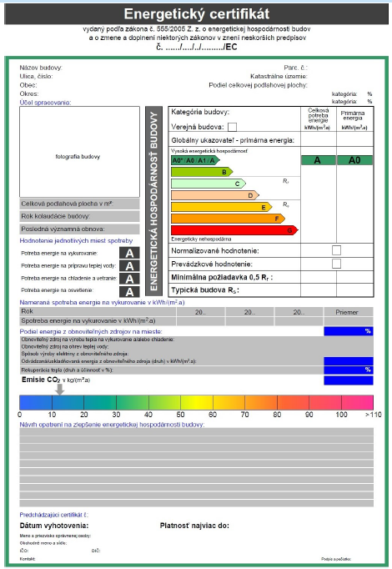This screenshot has height=569, width=392.
Task: Select the red G class arrow
Action: 234,230
